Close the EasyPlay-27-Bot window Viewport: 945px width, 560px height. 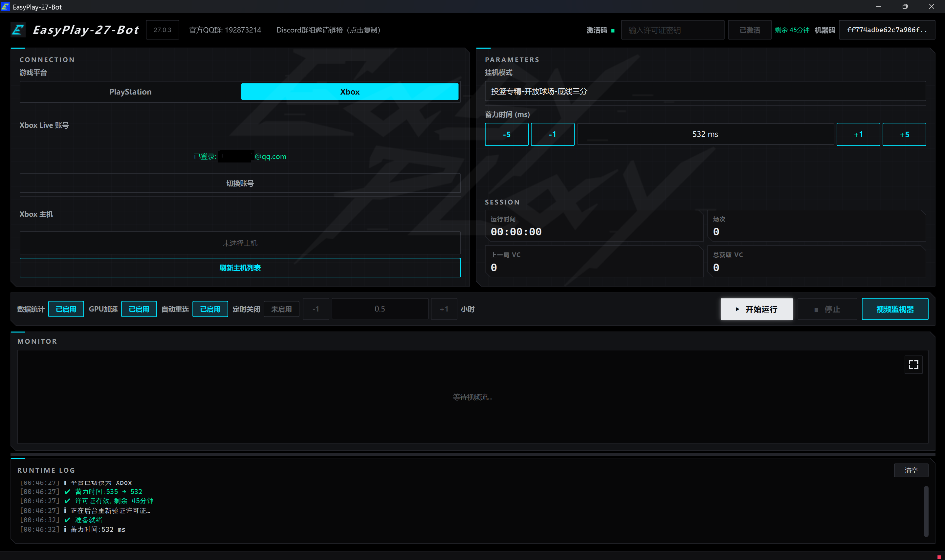[x=932, y=7]
